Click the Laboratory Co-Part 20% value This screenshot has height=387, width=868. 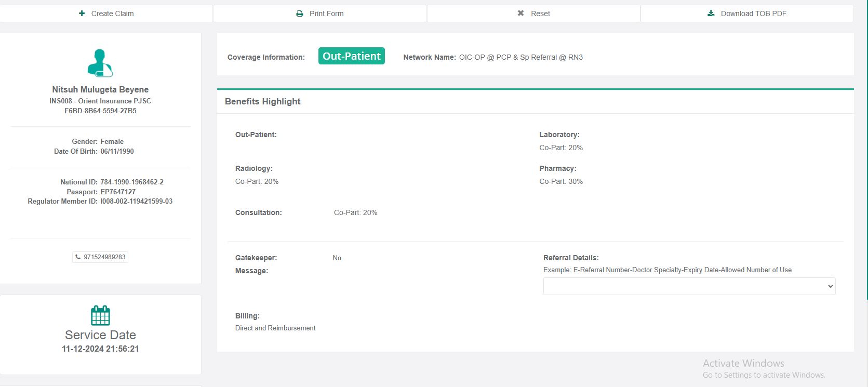point(560,148)
